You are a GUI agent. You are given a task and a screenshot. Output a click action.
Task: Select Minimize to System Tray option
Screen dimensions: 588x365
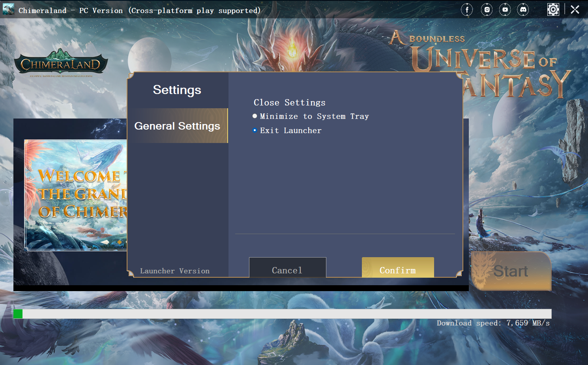(x=311, y=116)
